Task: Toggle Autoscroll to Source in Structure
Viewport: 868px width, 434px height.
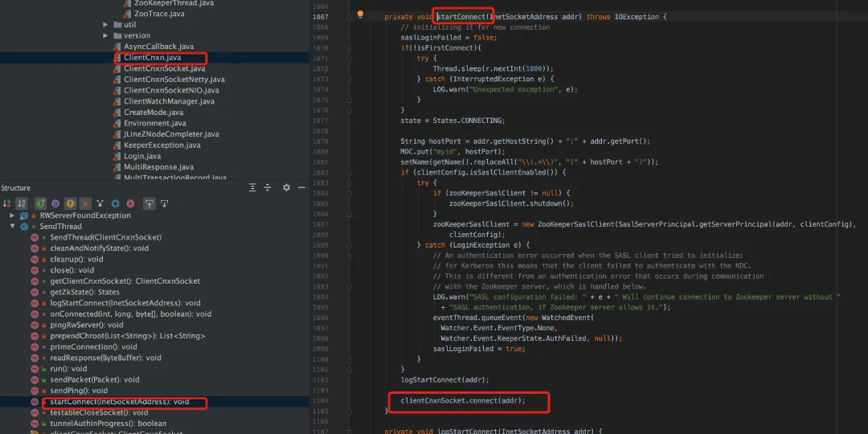Action: pyautogui.click(x=149, y=203)
